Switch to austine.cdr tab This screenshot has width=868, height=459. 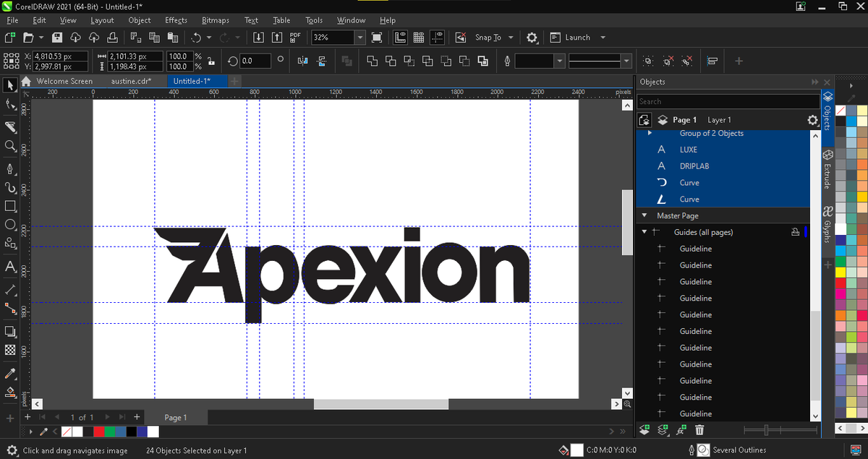tap(131, 81)
